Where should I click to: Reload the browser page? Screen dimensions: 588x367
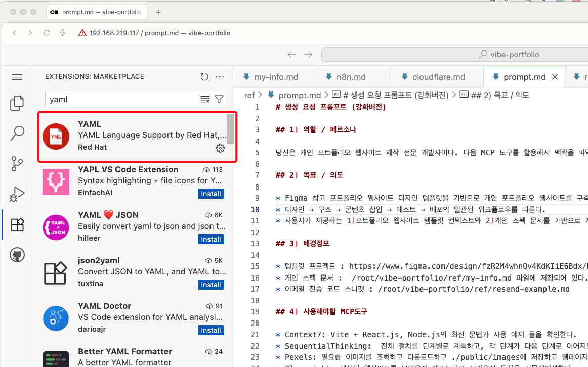[47, 33]
